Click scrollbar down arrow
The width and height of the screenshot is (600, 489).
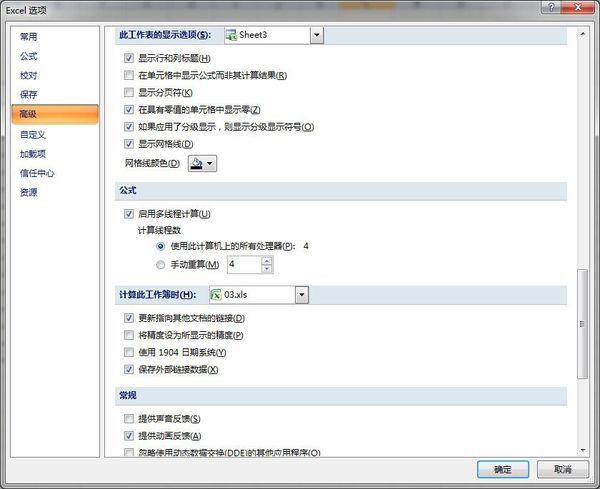[x=582, y=450]
